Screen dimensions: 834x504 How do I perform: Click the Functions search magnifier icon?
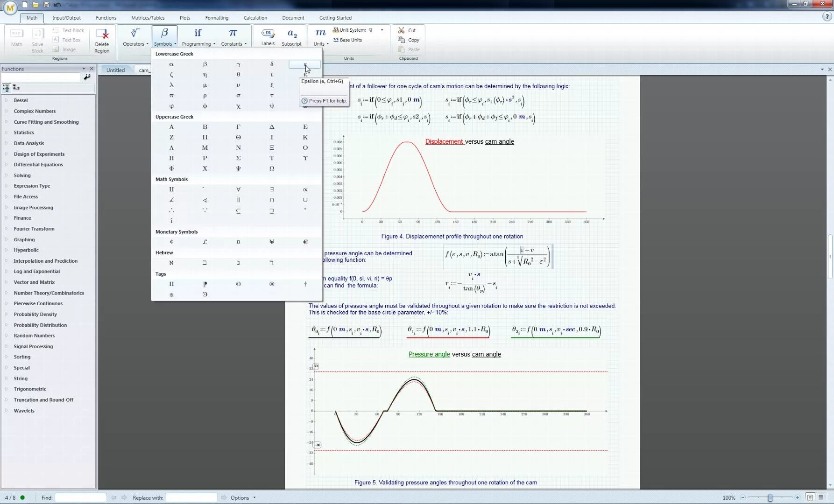coord(87,77)
